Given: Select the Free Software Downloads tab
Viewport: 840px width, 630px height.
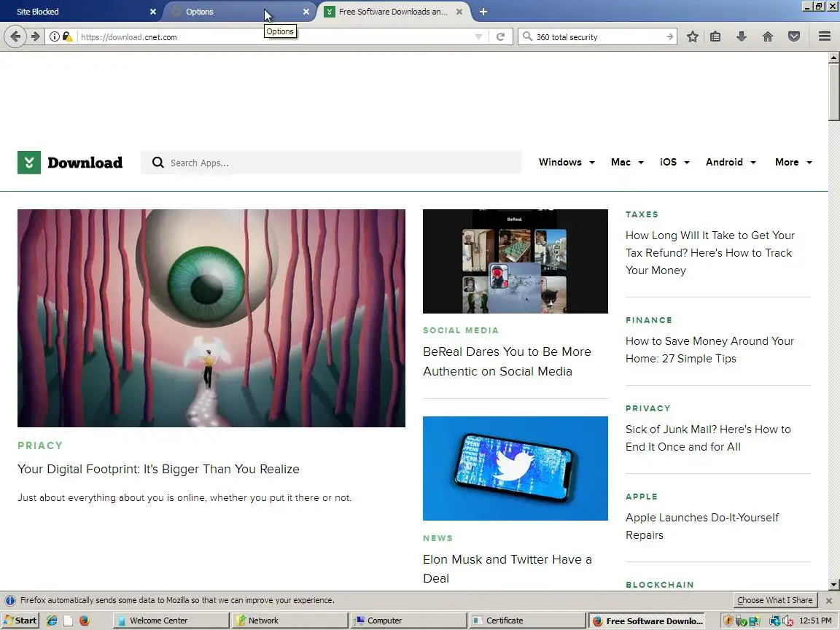Looking at the screenshot, I should point(394,11).
